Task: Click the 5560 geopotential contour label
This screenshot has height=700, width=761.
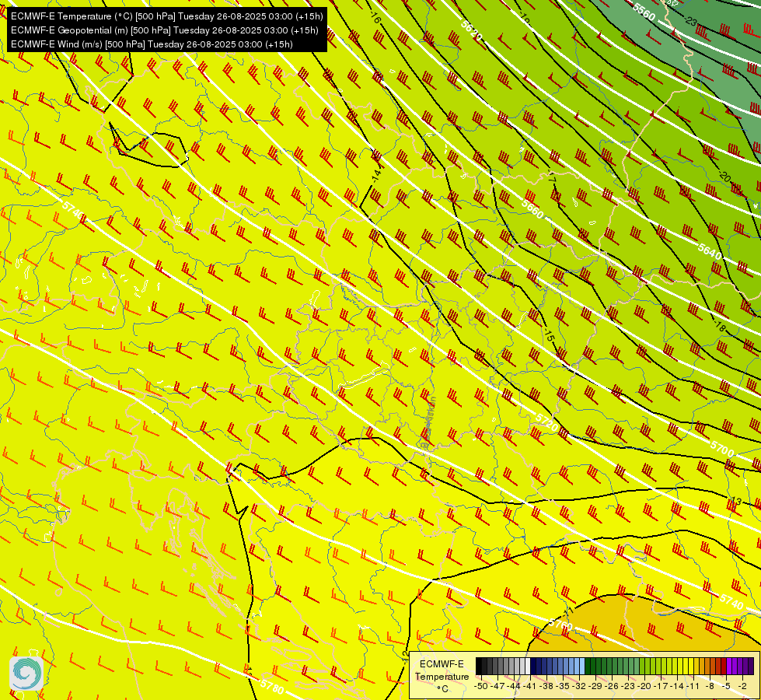Action: coord(644,12)
